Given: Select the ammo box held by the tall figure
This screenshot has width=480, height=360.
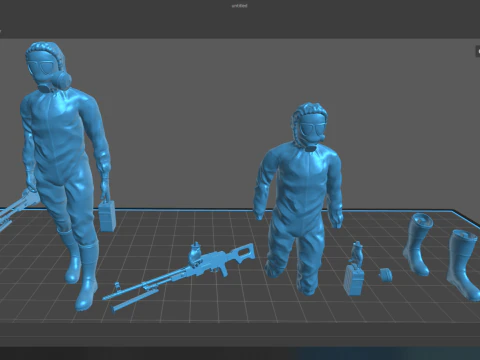Looking at the screenshot, I should [x=107, y=216].
